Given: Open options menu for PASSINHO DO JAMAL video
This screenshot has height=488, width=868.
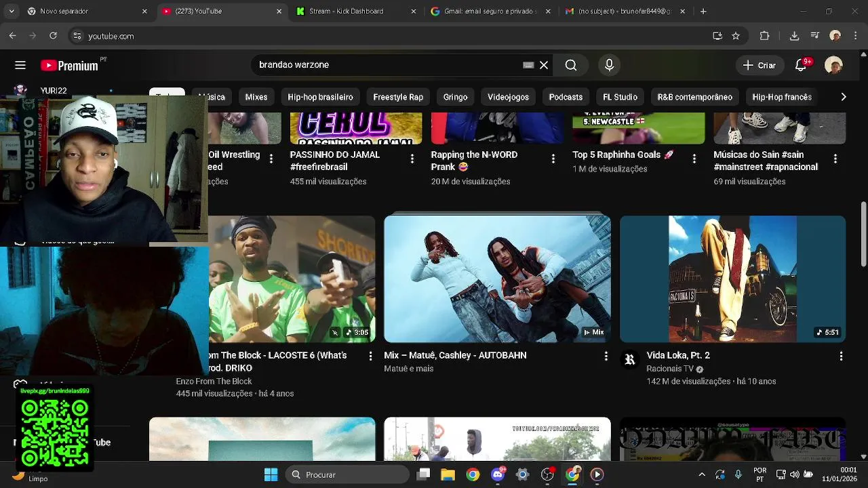Looking at the screenshot, I should point(412,159).
